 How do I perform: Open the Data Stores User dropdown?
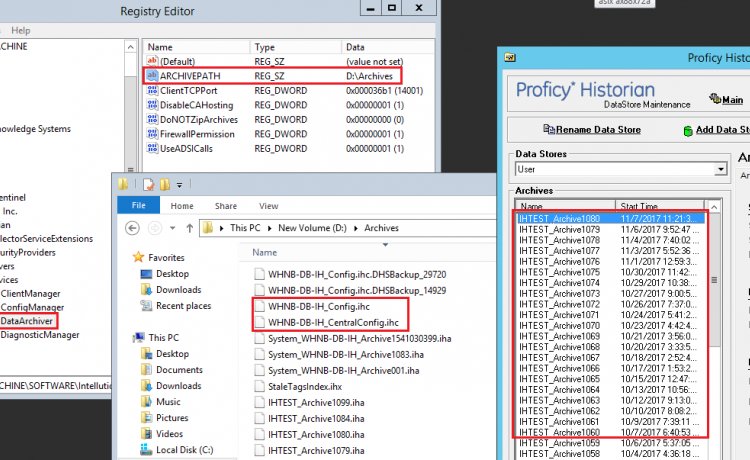(x=720, y=169)
